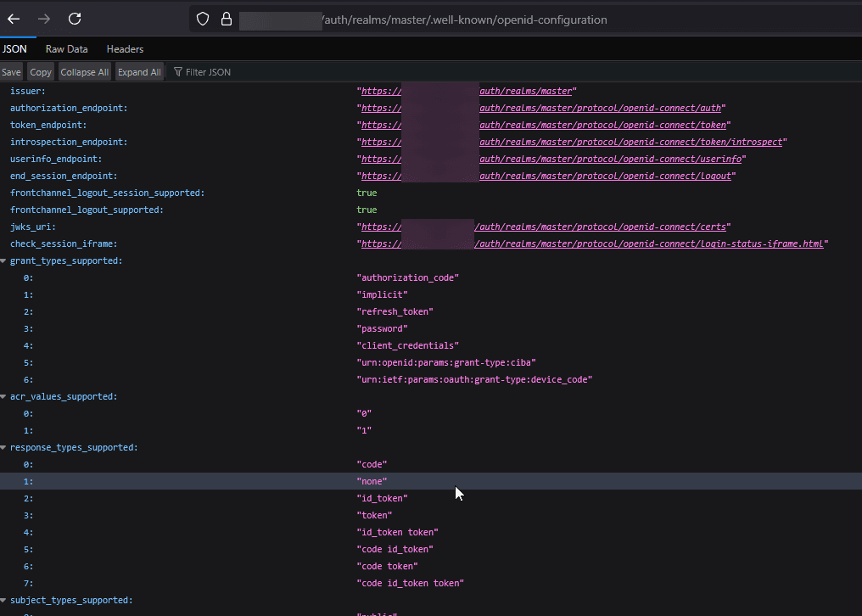Click the padlock site security icon
The width and height of the screenshot is (862, 616).
click(x=226, y=20)
